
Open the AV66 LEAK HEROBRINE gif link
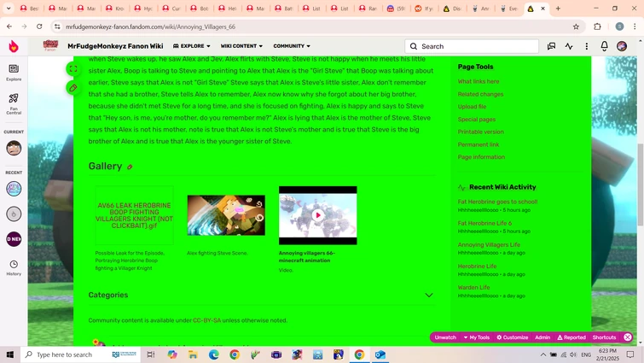click(134, 215)
